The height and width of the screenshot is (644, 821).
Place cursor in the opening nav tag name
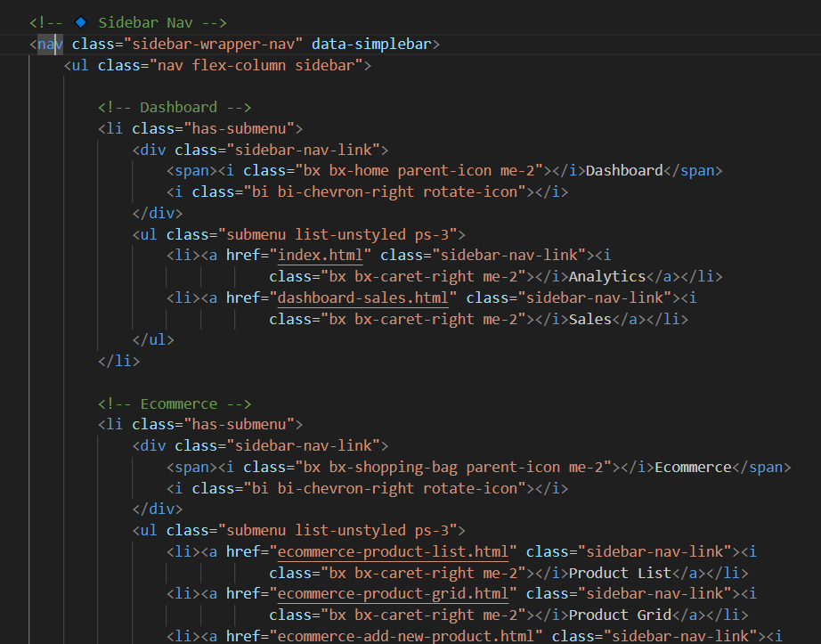(x=50, y=44)
